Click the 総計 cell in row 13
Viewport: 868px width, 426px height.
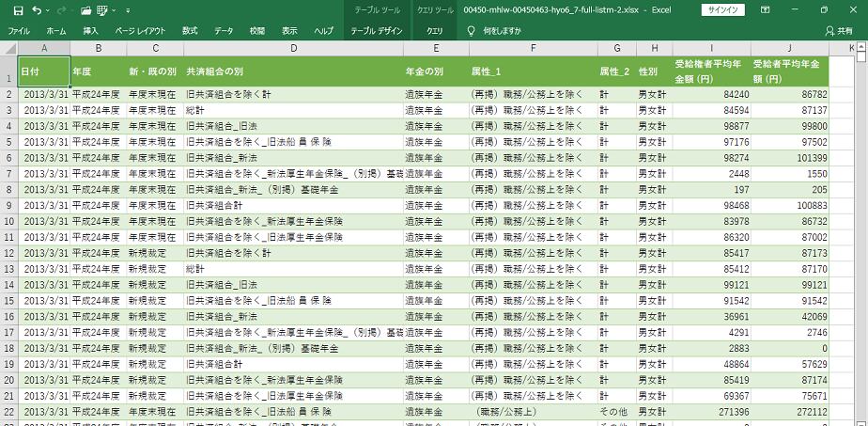click(x=293, y=269)
